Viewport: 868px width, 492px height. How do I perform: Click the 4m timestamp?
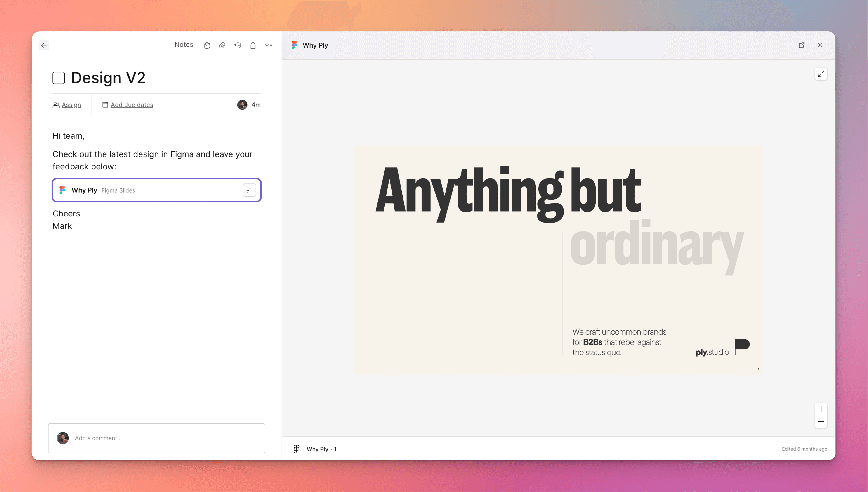[256, 105]
